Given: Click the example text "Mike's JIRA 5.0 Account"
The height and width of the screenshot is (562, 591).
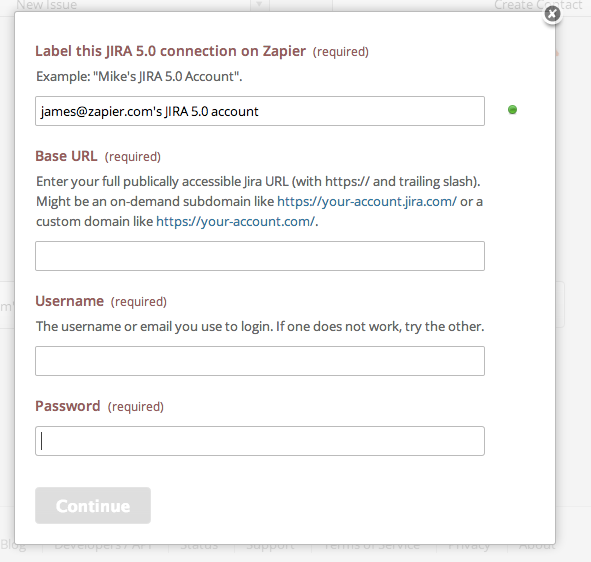Looking at the screenshot, I should [x=139, y=77].
